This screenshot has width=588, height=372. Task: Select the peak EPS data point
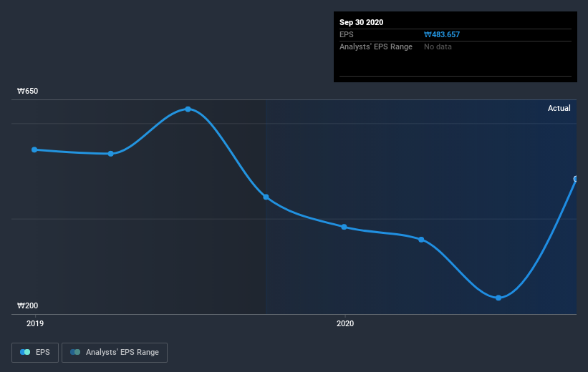coord(188,109)
